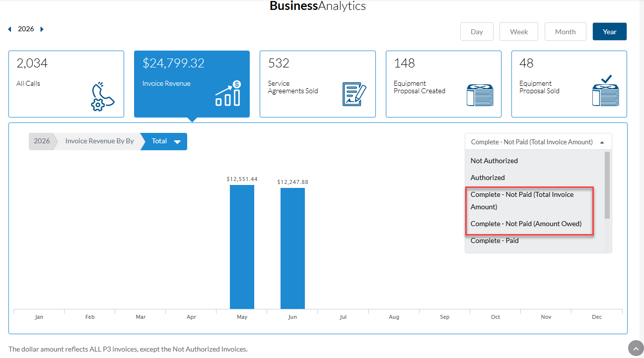Click the May revenue bar
This screenshot has height=358, width=644.
242,247
